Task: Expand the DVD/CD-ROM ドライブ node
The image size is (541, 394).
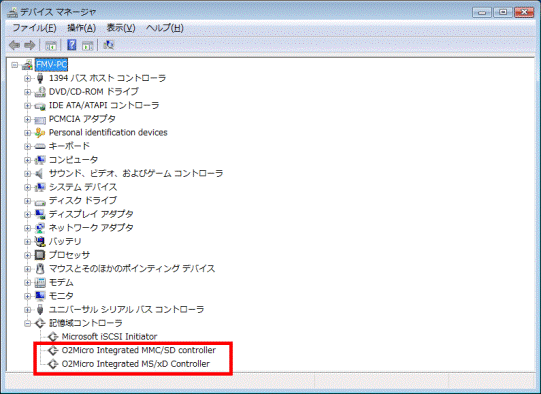Action: point(27,92)
